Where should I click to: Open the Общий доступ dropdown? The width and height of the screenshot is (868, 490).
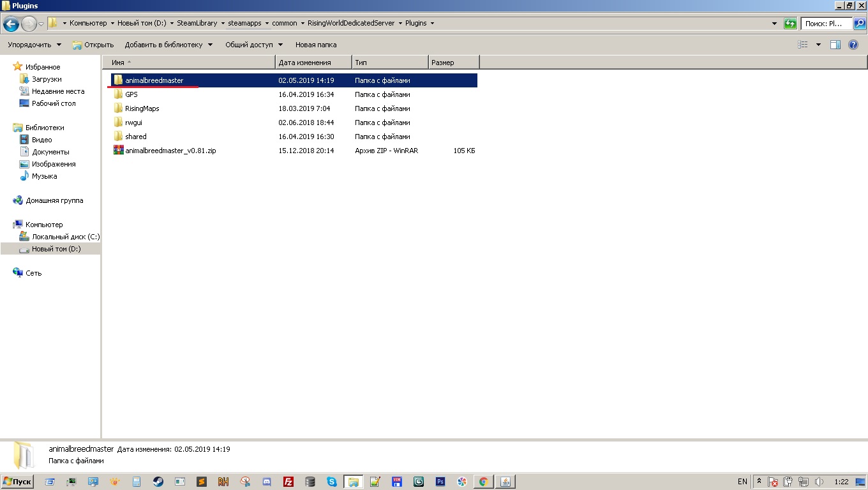pyautogui.click(x=253, y=45)
